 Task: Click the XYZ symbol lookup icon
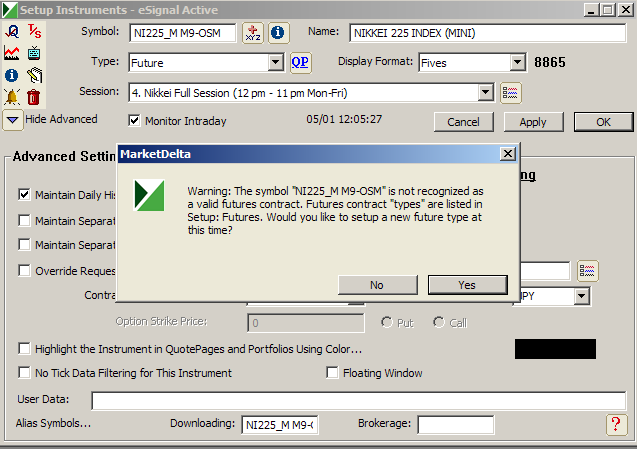(x=253, y=33)
